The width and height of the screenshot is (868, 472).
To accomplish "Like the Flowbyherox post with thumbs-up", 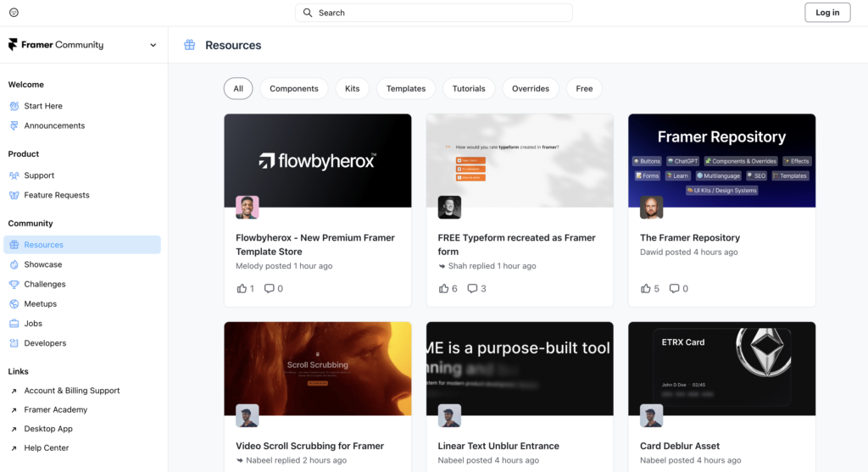I will click(x=242, y=288).
